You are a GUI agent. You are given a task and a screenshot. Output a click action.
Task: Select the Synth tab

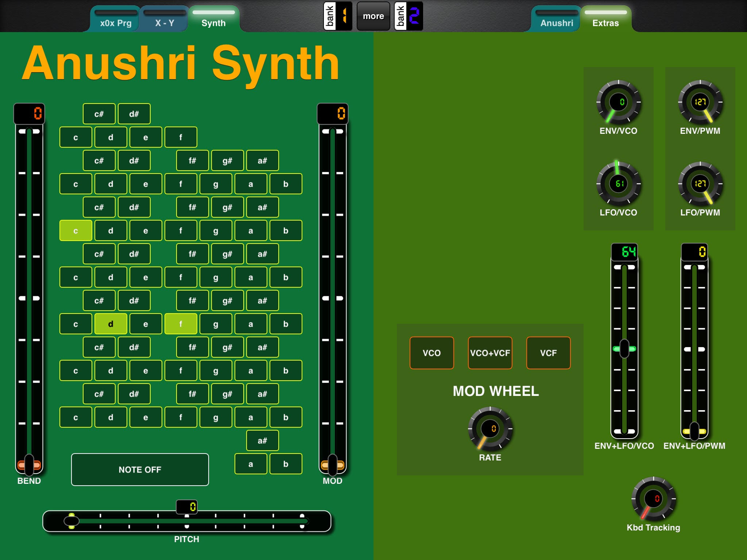click(214, 19)
